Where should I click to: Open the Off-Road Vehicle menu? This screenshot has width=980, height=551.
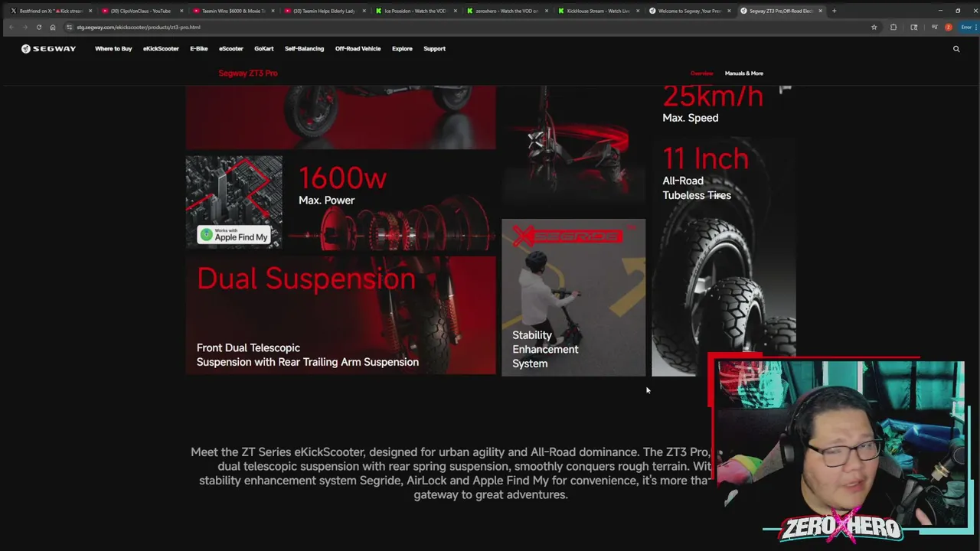(x=358, y=48)
